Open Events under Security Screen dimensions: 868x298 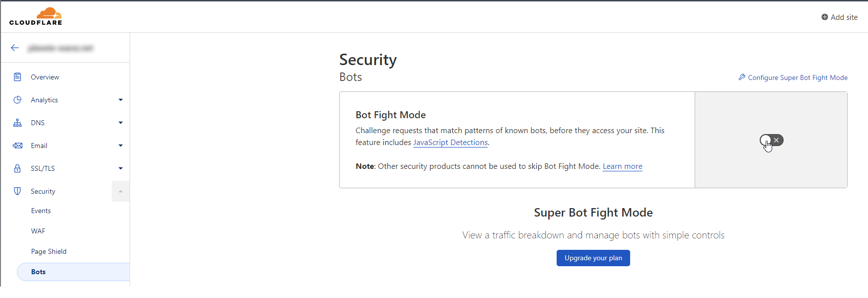click(x=41, y=211)
